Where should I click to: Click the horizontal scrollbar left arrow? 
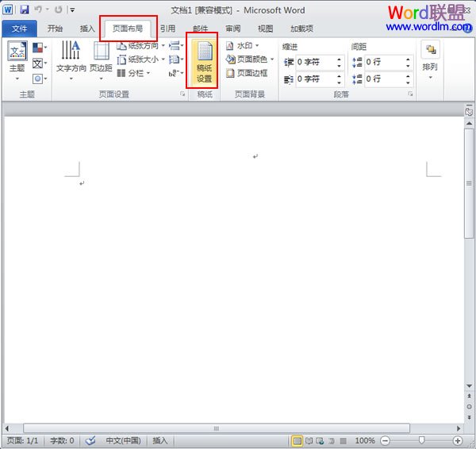click(7, 428)
